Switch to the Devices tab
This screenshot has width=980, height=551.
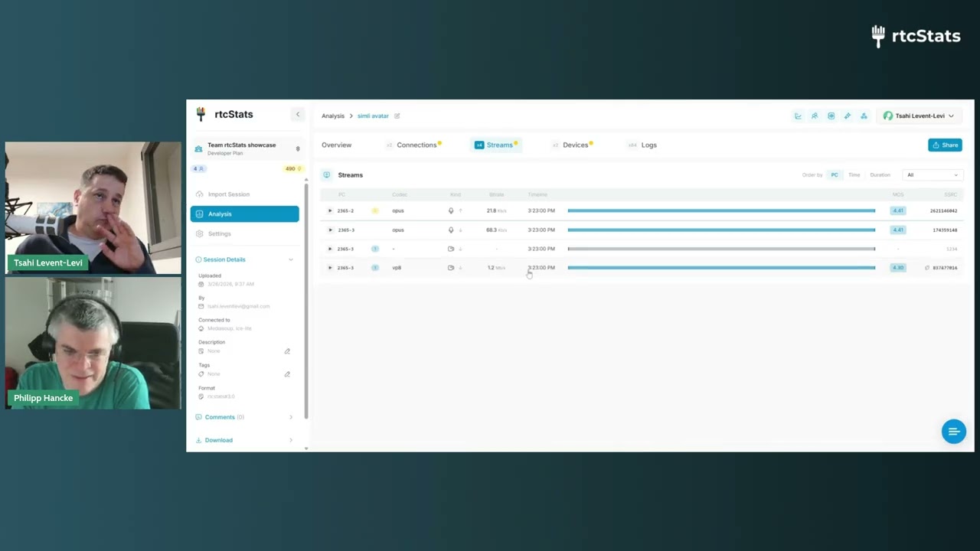point(572,145)
